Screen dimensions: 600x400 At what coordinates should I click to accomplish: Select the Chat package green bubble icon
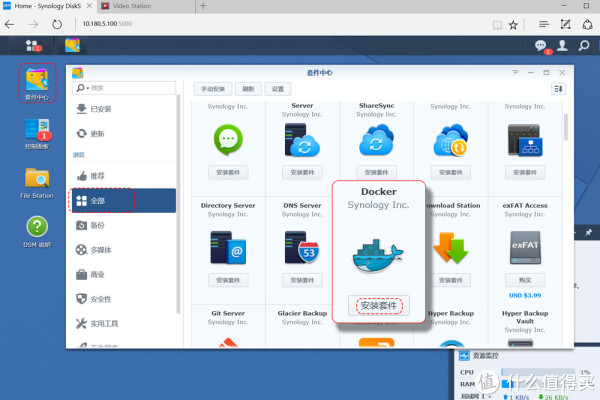click(228, 140)
